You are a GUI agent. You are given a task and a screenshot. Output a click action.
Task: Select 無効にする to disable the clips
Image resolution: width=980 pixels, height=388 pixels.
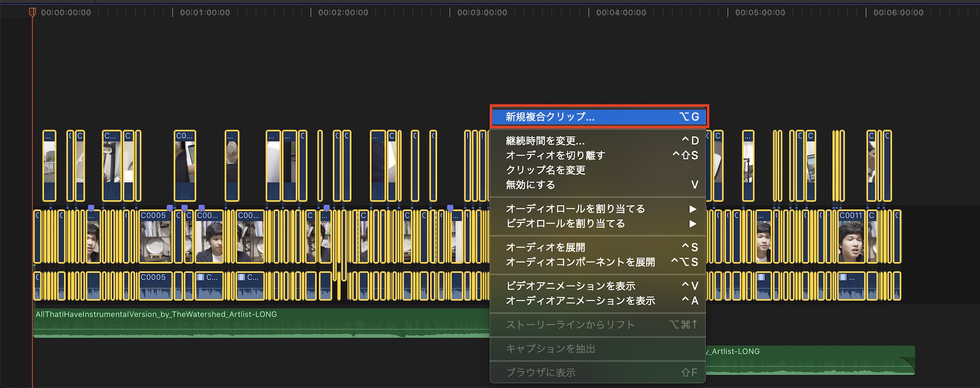coord(598,185)
